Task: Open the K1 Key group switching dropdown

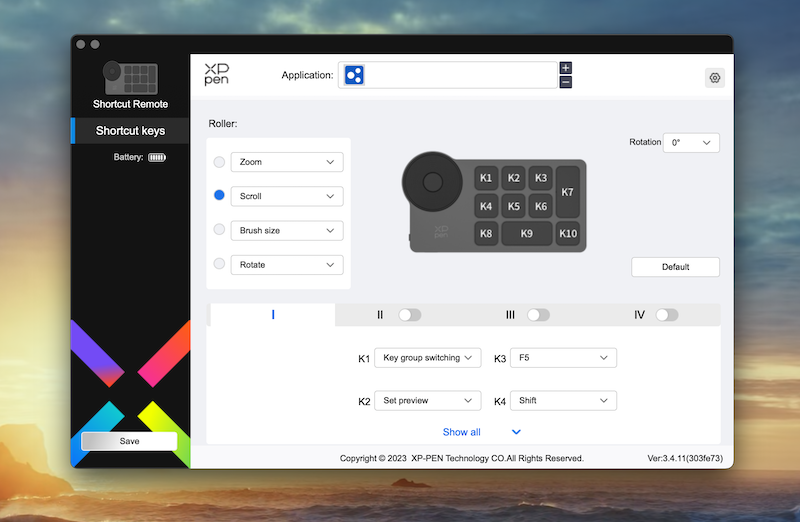Action: 428,358
